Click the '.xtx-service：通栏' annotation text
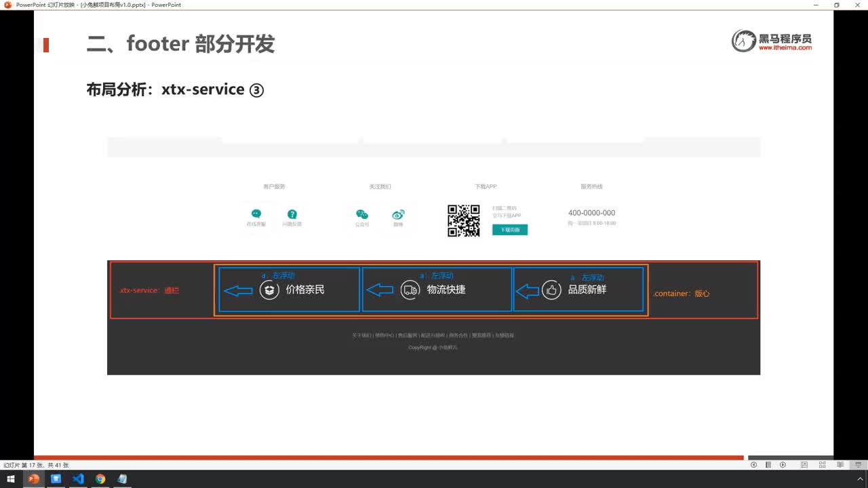868x488 pixels. pos(149,290)
